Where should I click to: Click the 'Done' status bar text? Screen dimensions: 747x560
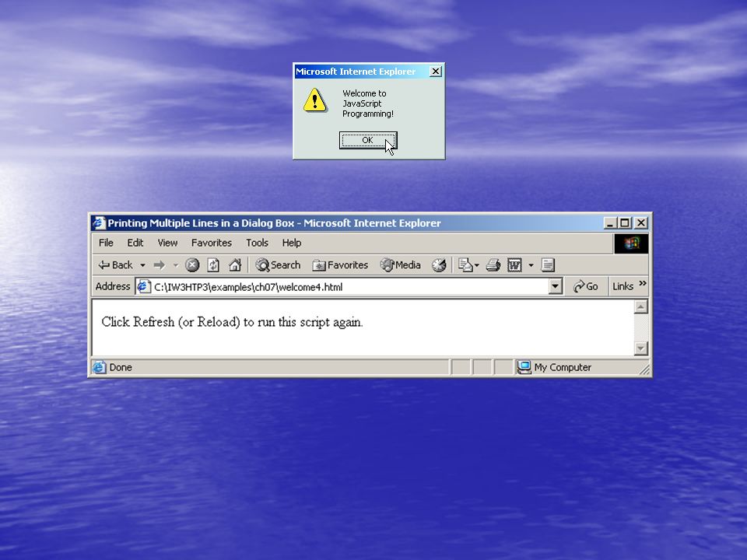tap(121, 367)
